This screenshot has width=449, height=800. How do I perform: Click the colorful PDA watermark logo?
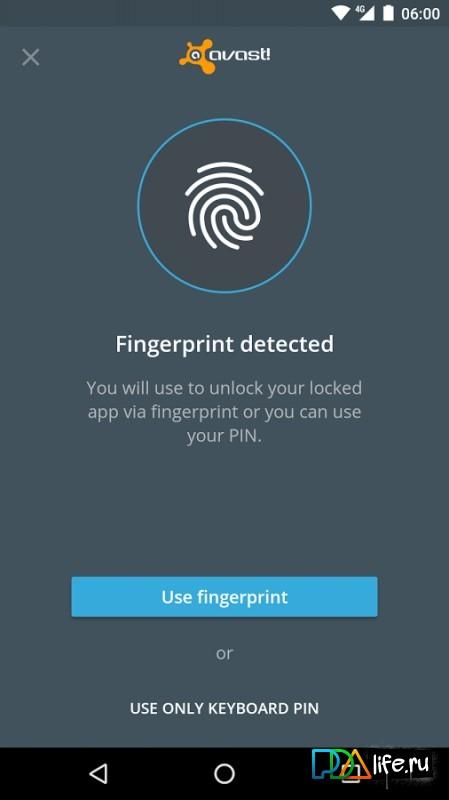click(341, 765)
